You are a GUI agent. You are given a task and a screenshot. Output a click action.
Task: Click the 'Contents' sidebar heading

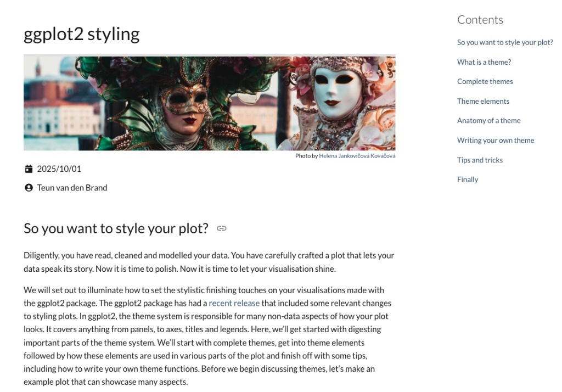tap(480, 20)
